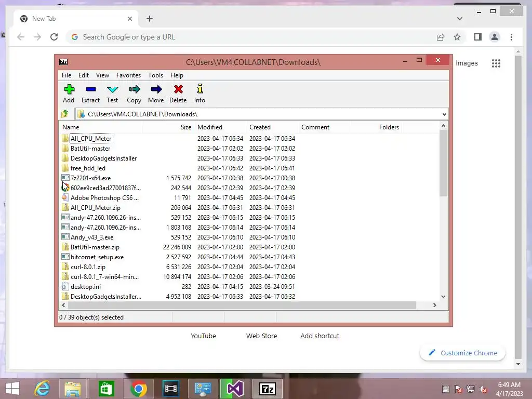The width and height of the screenshot is (532, 399).
Task: Click Add shortcut on the new tab page
Action: tap(320, 336)
